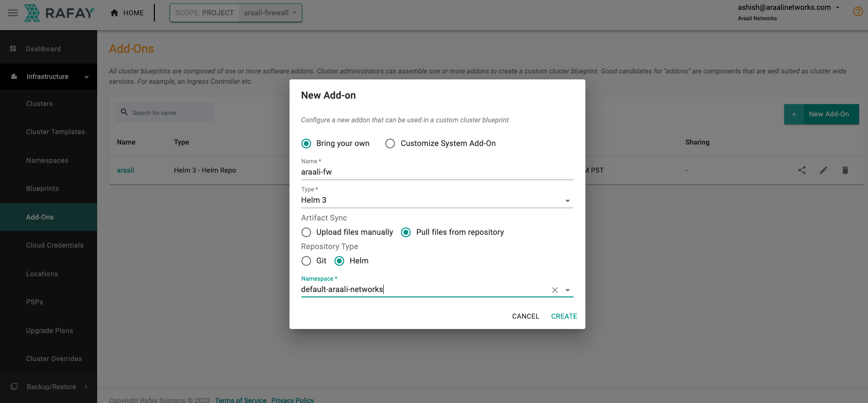Click the Backup/Restore copy icon

[14, 387]
